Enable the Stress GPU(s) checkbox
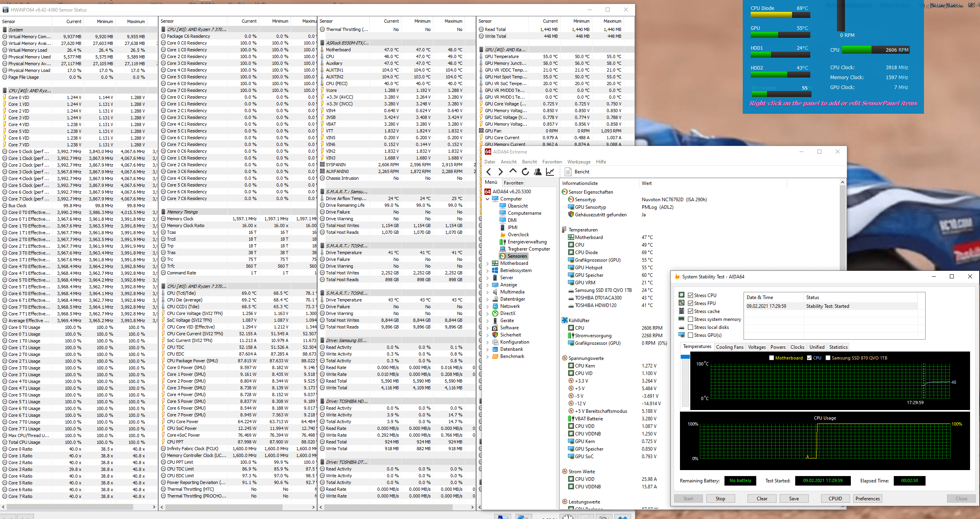The image size is (980, 519). pyautogui.click(x=691, y=335)
